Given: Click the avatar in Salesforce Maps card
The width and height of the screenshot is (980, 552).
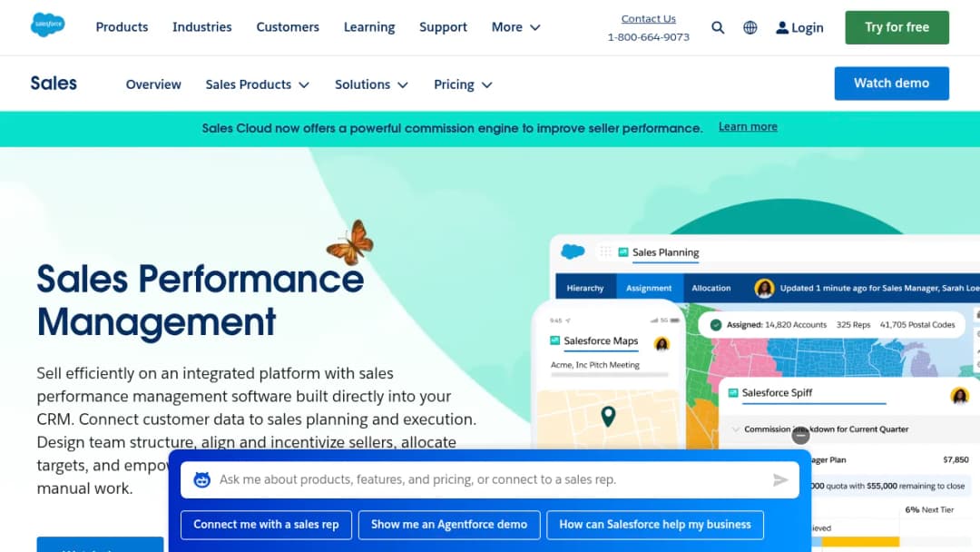Looking at the screenshot, I should 661,343.
